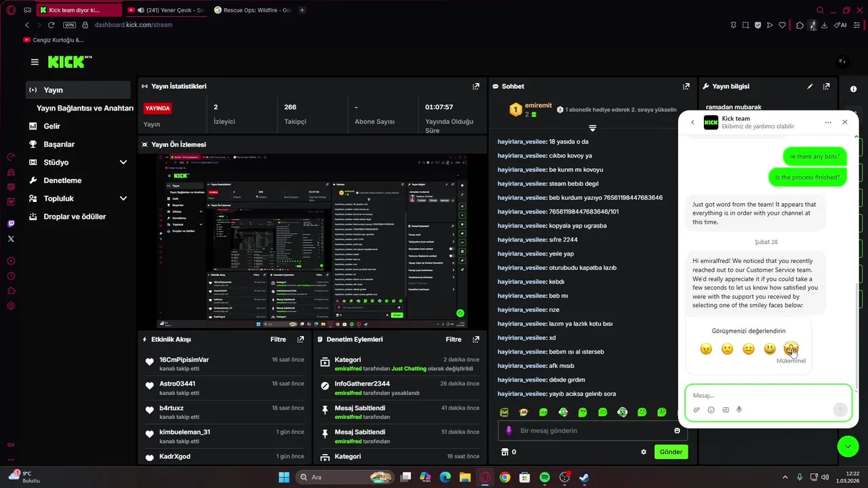Pop out the Etkinlik Akışı panel
Viewport: 868px width, 488px height.
[300, 339]
